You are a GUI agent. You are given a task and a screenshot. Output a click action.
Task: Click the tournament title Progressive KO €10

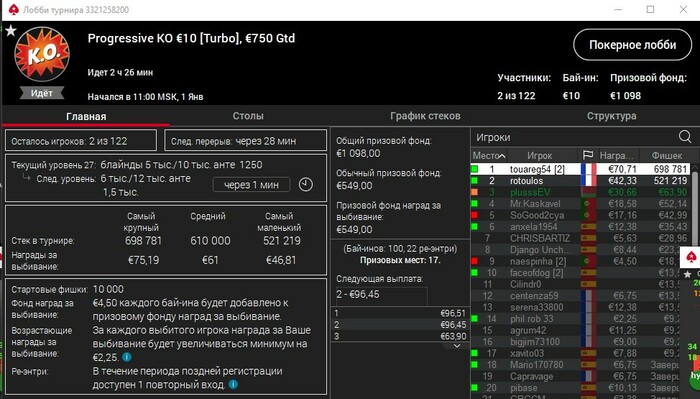pyautogui.click(x=191, y=38)
